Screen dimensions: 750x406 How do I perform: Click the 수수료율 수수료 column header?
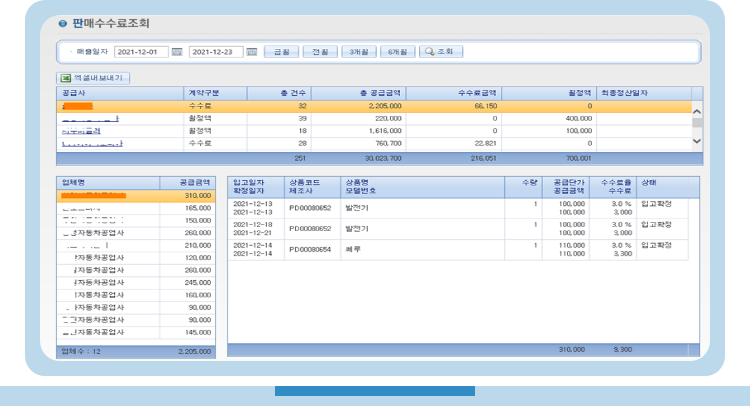tap(613, 187)
